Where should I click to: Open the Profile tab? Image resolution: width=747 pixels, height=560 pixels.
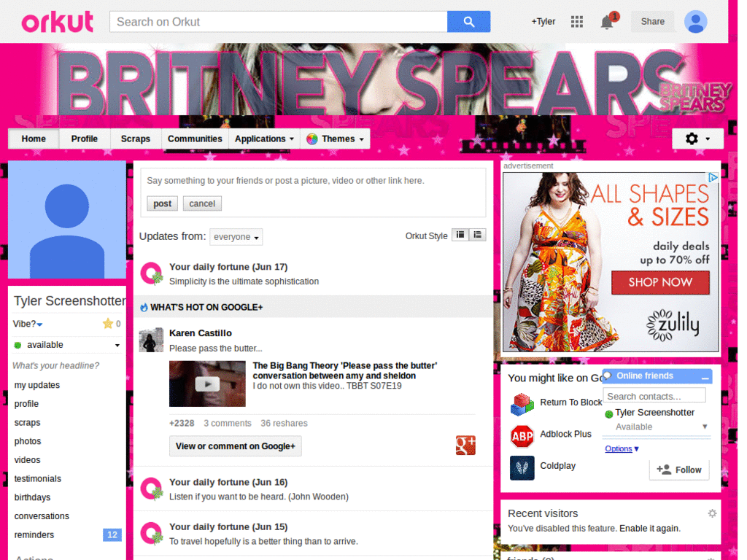coord(85,139)
